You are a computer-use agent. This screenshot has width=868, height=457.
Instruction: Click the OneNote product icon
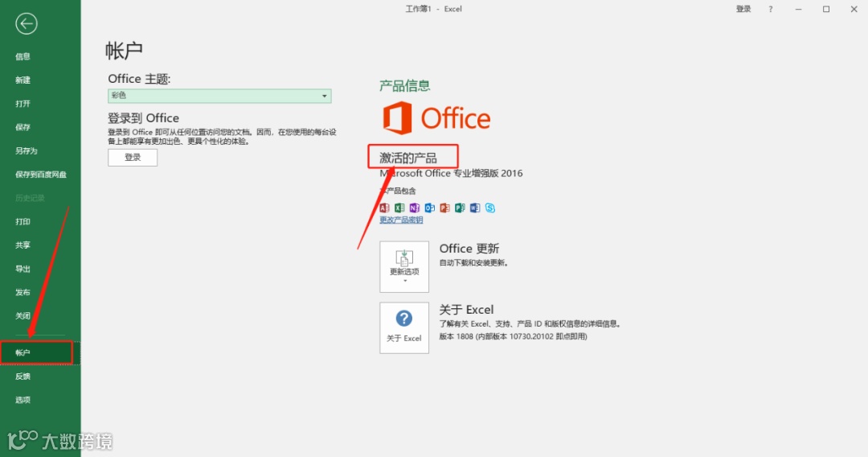click(x=415, y=208)
